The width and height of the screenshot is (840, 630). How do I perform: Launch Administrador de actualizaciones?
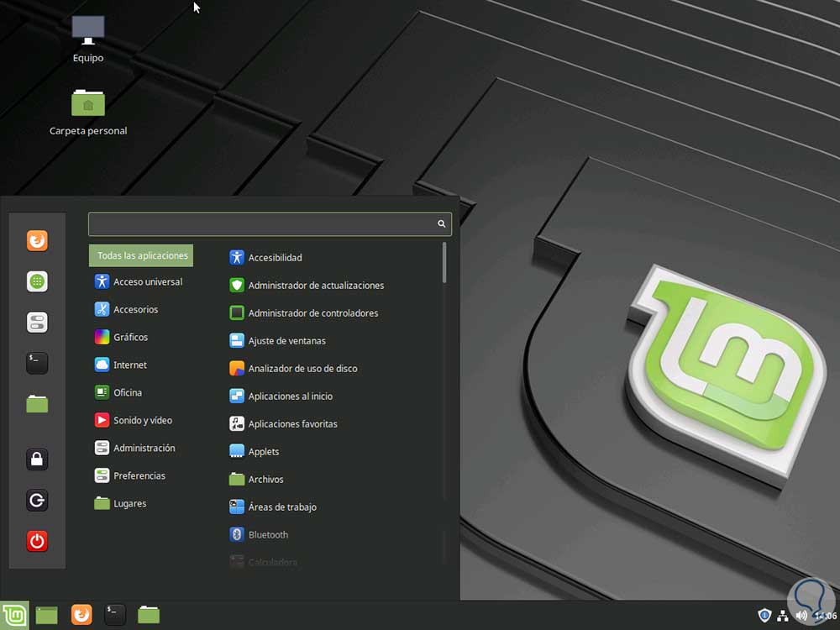[307, 286]
